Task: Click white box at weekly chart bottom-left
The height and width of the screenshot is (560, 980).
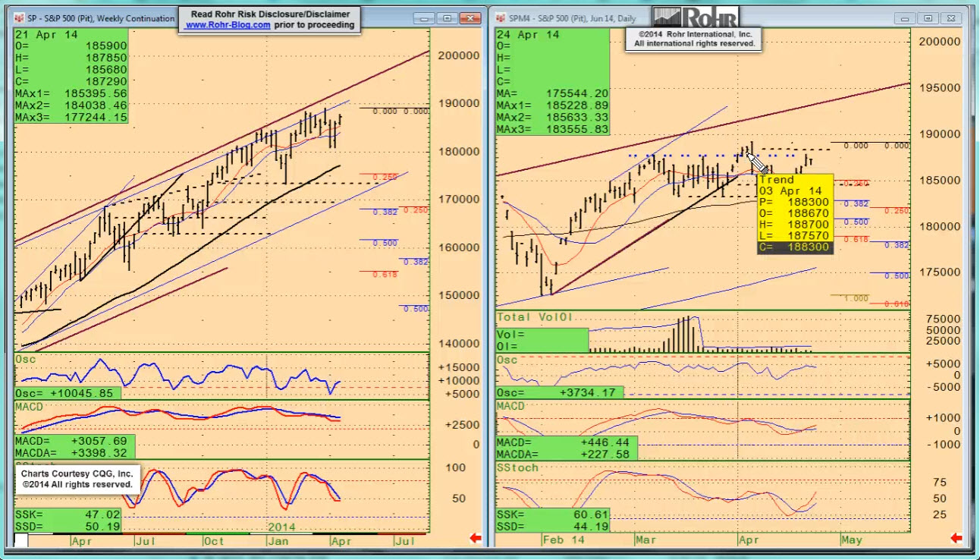Action: (x=21, y=540)
